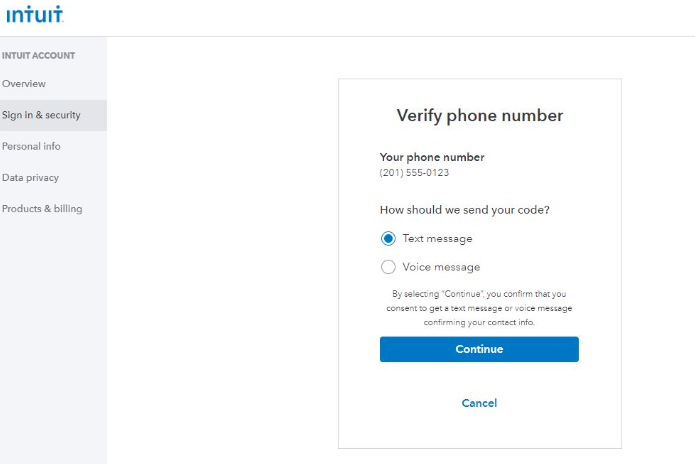Viewport: 695px width, 464px height.
Task: Click 'How should we send your code?' text
Action: (x=464, y=210)
